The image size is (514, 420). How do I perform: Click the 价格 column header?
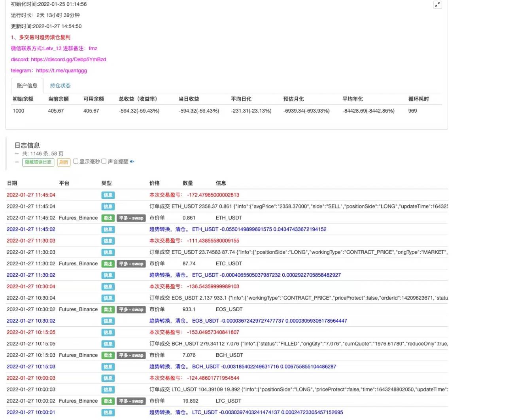tap(155, 183)
